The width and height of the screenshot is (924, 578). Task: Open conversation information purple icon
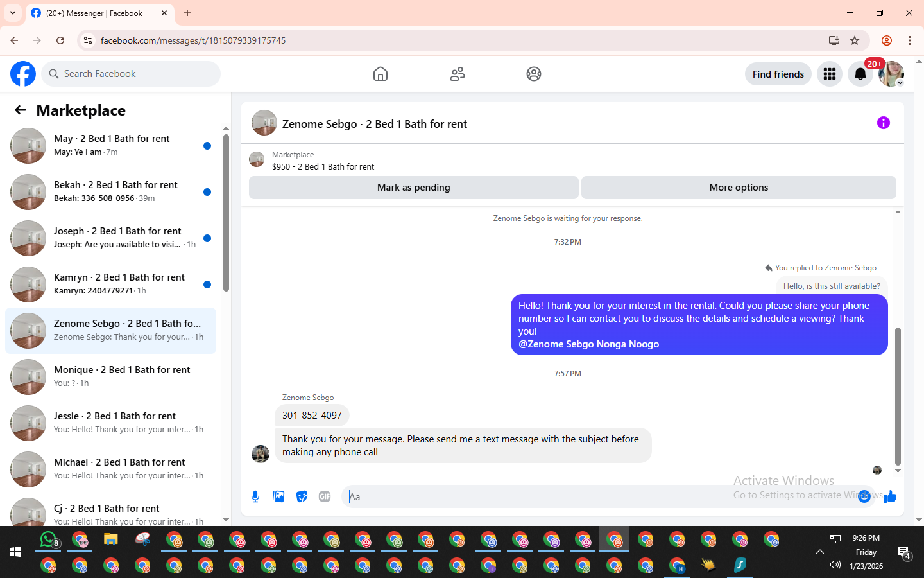click(884, 123)
